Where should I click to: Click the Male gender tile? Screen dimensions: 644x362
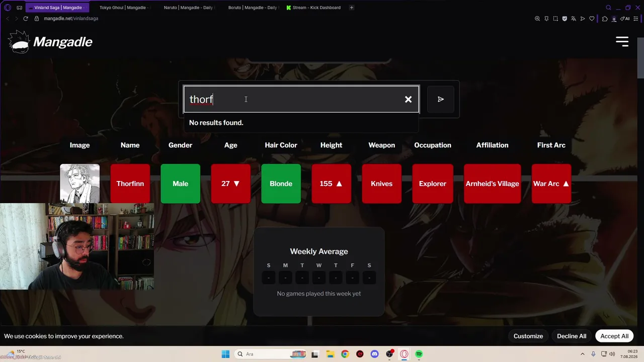point(180,184)
